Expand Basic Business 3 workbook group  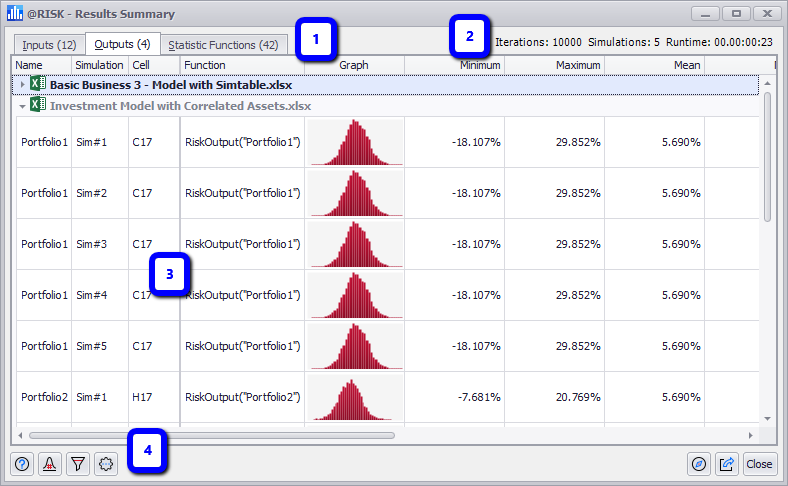point(23,85)
